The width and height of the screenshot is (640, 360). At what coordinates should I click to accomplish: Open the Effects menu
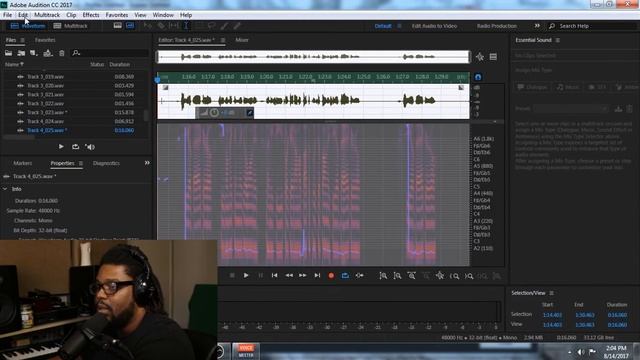[x=91, y=15]
